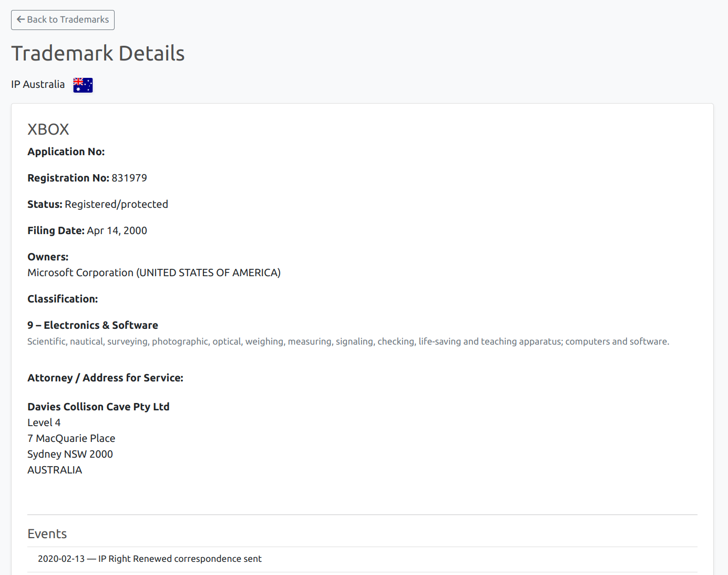
Task: Select the 2020-02-13 IP Right Renewed event entry
Action: (149, 559)
